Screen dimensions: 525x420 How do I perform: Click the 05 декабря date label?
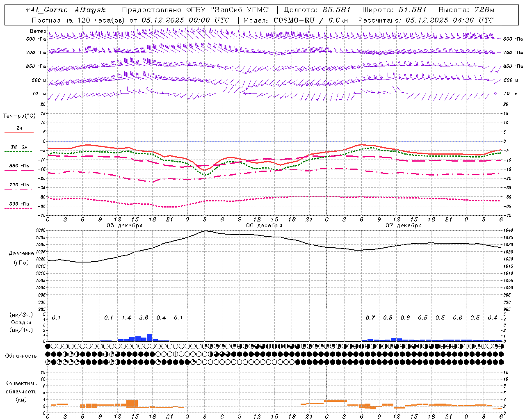[x=125, y=225]
